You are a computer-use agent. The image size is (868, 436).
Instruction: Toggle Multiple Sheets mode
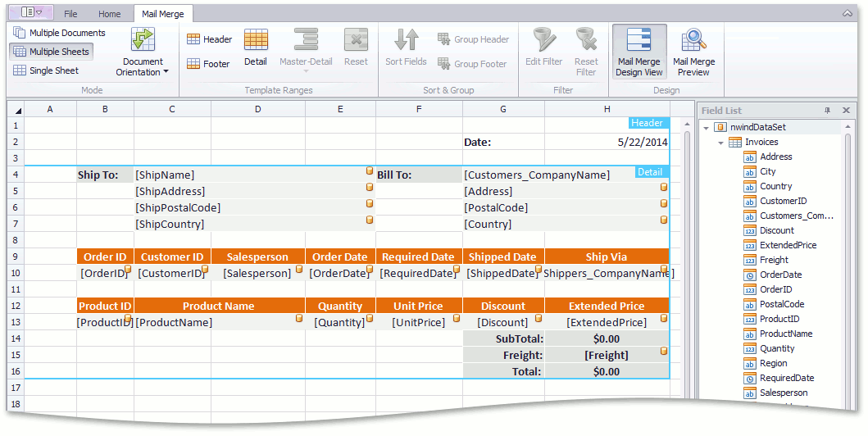pyautogui.click(x=51, y=52)
